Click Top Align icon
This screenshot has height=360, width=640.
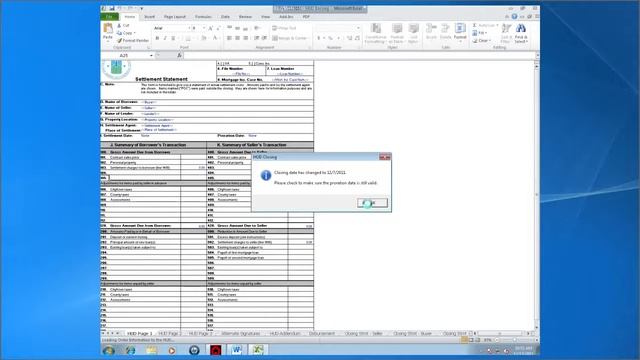(229, 28)
